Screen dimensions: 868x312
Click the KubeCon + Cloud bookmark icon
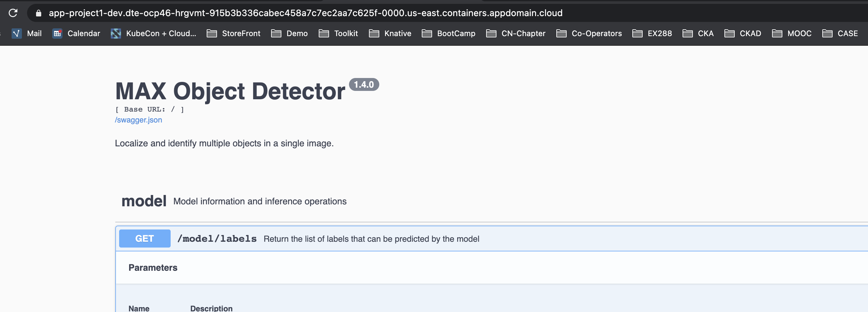point(116,34)
